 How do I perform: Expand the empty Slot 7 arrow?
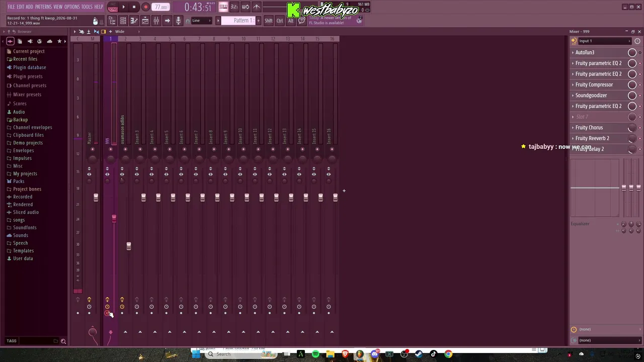click(573, 117)
